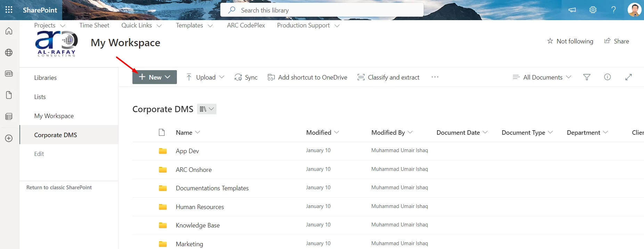The image size is (644, 249).
Task: Open the App Dev folder name
Action: [x=187, y=151]
